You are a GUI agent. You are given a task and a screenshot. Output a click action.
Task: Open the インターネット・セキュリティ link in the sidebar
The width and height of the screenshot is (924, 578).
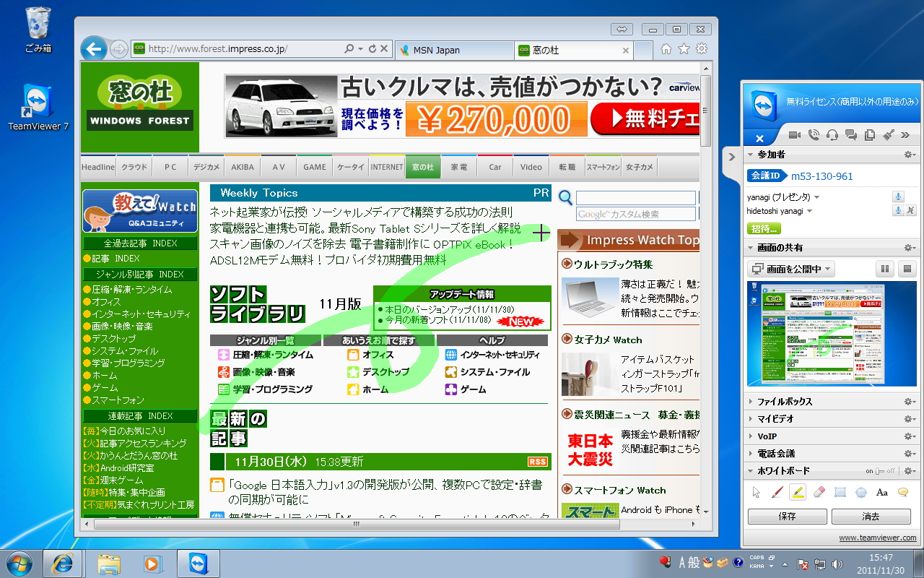tap(141, 314)
